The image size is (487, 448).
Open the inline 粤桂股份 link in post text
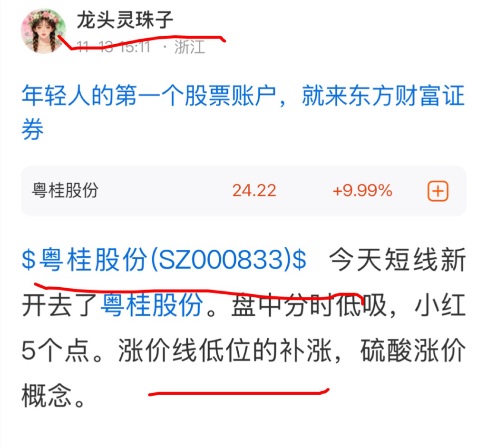(x=152, y=305)
